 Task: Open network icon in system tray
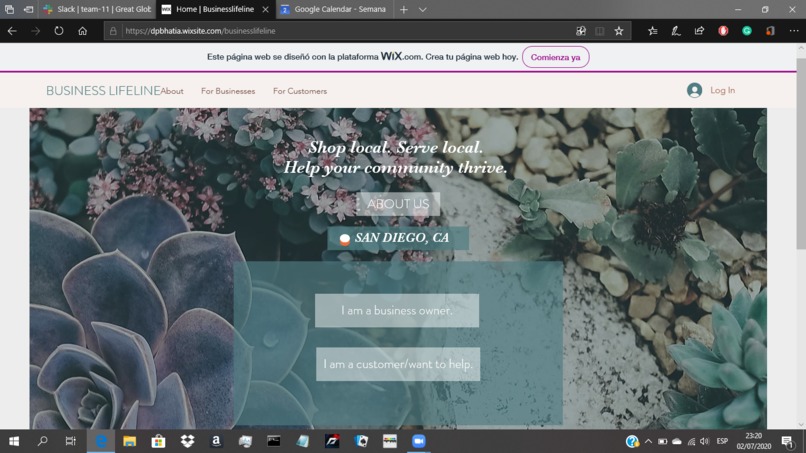pyautogui.click(x=691, y=441)
